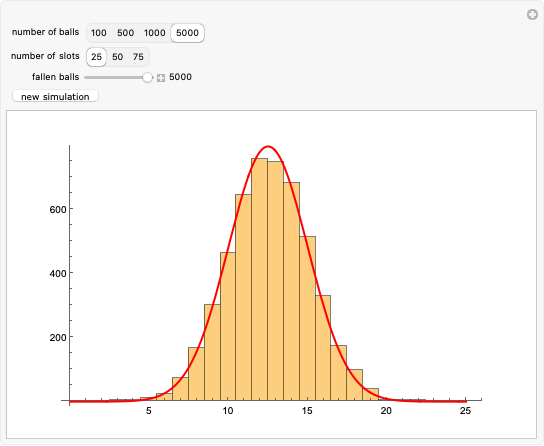Start a new simulation

coord(55,96)
